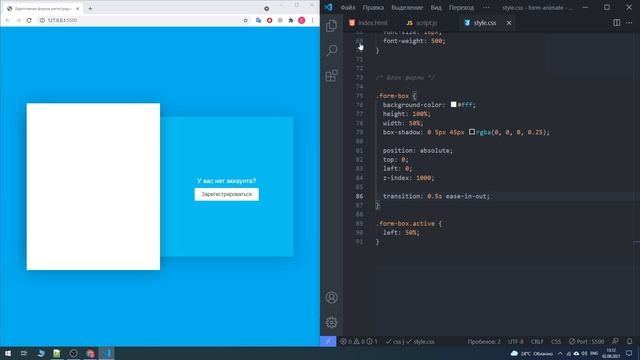640x360 pixels.
Task: Change encoding via UTF-8 status item
Action: (x=516, y=341)
